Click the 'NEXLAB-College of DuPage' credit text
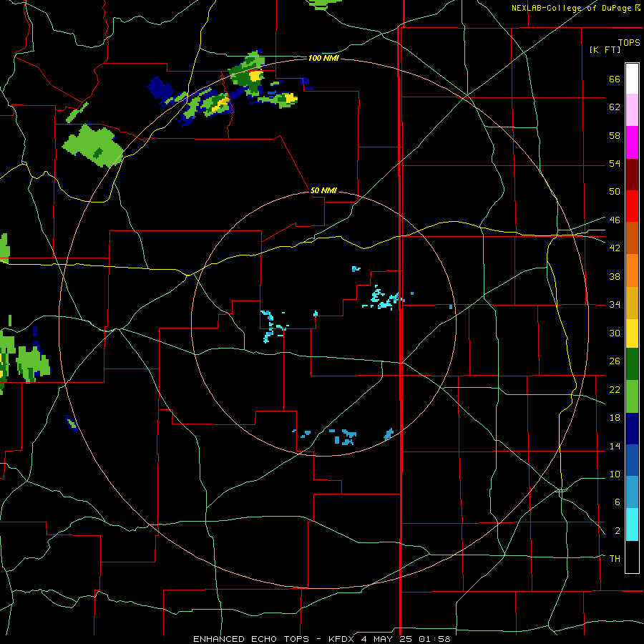 point(572,8)
